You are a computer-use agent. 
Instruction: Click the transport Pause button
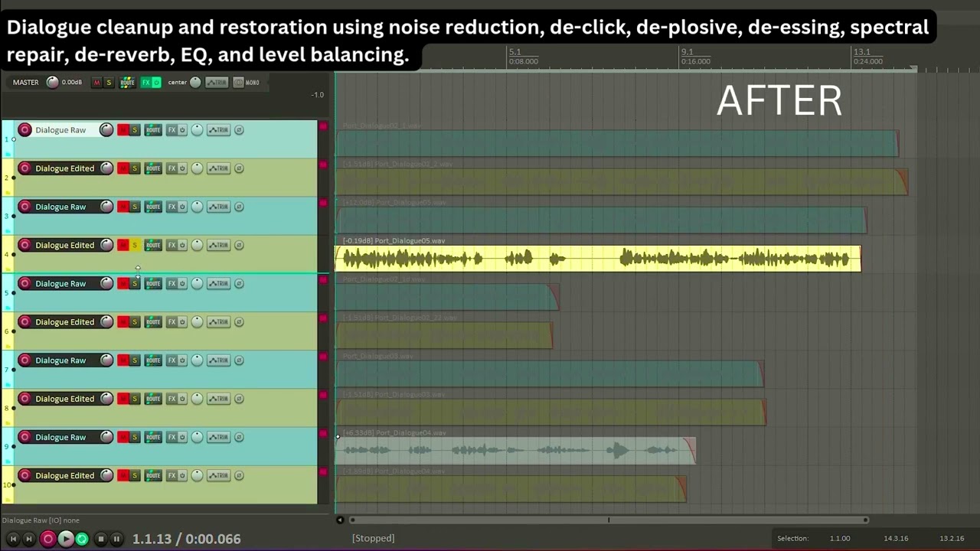click(116, 539)
